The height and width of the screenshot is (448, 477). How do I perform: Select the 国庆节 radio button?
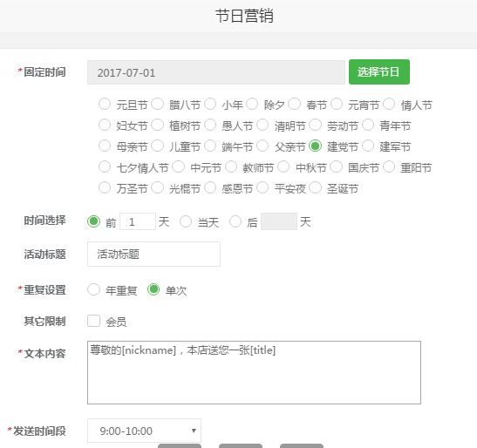336,166
